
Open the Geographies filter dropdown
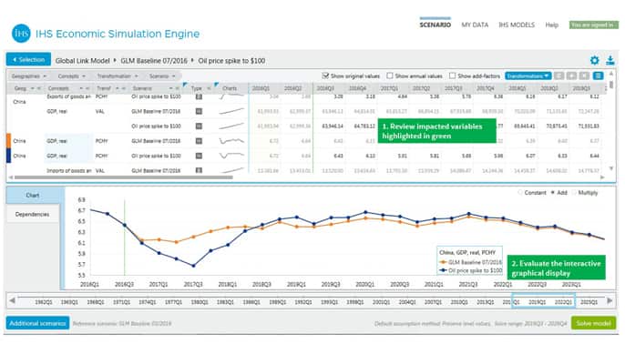(29, 76)
